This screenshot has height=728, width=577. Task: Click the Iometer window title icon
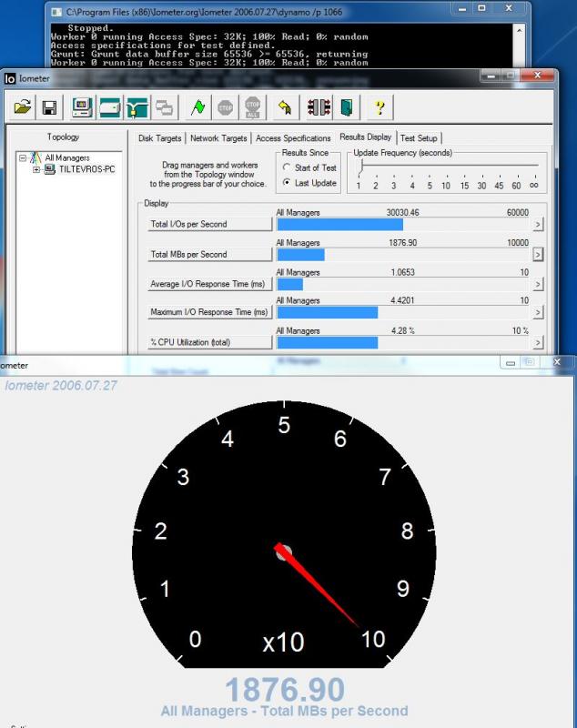point(10,78)
